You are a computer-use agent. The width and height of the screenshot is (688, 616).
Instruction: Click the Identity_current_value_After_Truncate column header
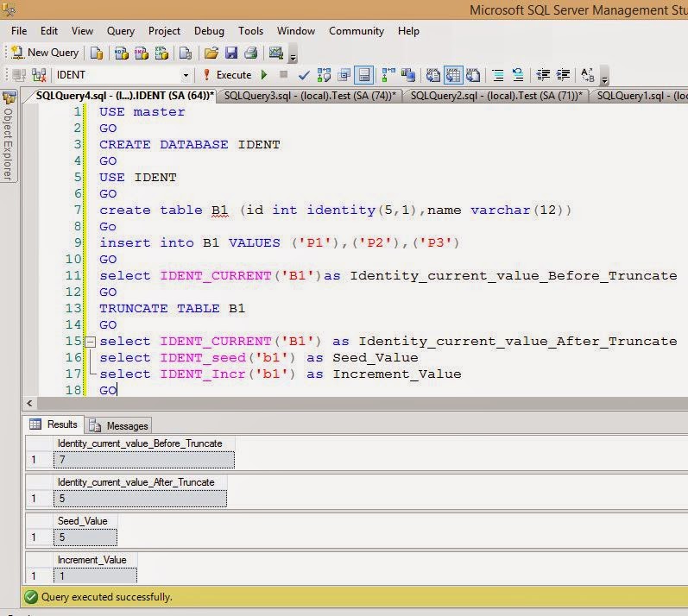(141, 482)
